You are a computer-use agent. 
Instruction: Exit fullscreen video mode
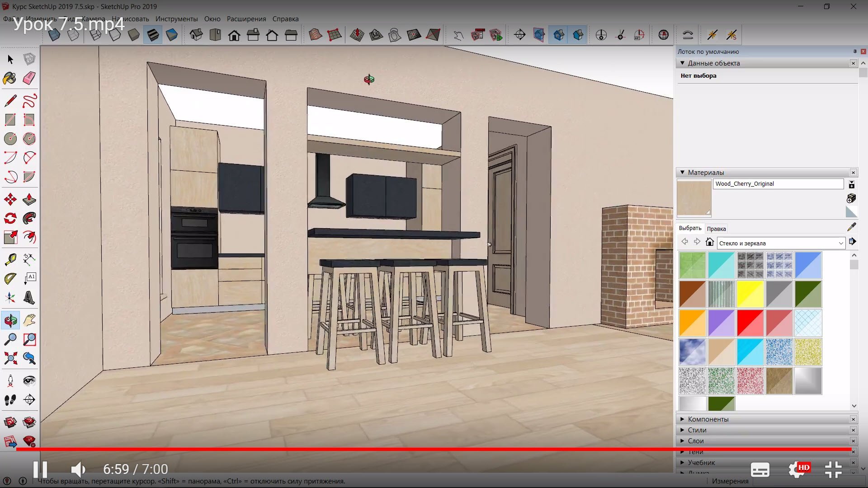(833, 469)
